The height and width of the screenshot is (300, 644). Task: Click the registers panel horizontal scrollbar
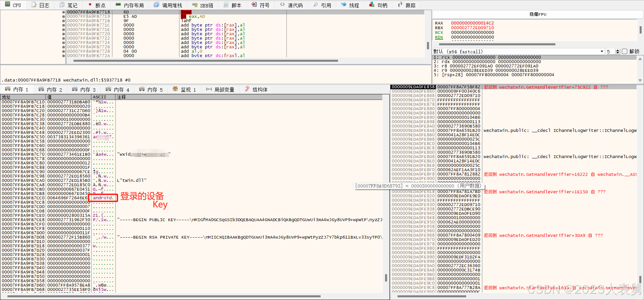pyautogui.click(x=497, y=44)
